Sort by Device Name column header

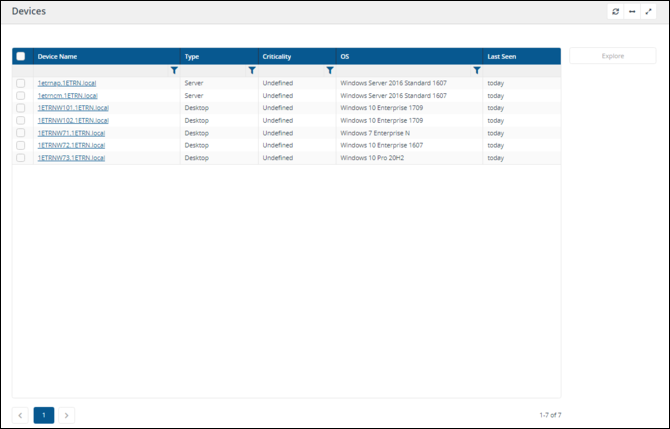click(x=57, y=56)
